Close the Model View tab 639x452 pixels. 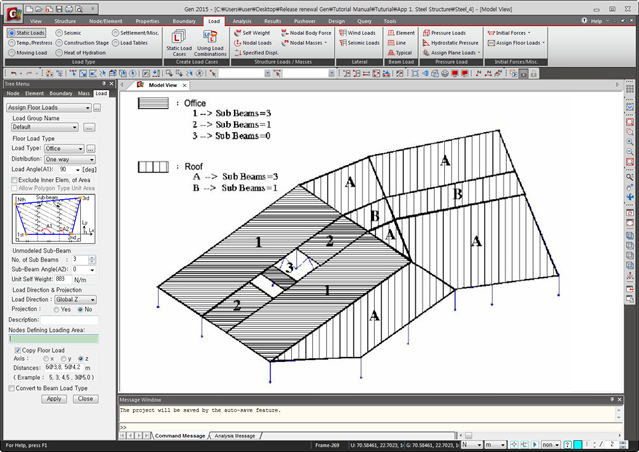[185, 85]
